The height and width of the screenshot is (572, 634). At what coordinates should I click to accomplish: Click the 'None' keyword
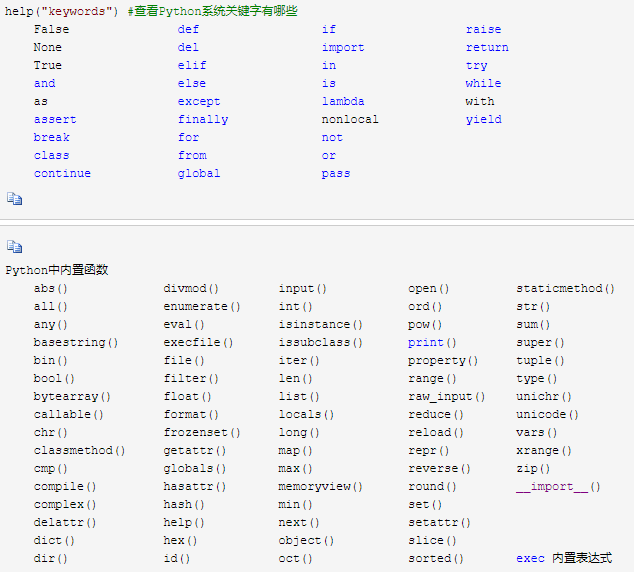[48, 47]
